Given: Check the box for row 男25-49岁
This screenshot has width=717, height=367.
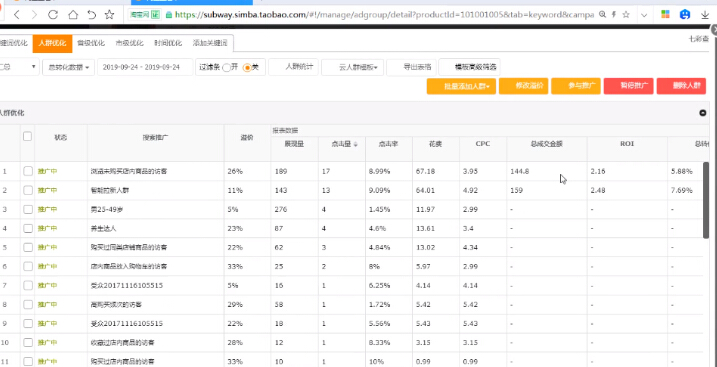Looking at the screenshot, I should 28,209.
